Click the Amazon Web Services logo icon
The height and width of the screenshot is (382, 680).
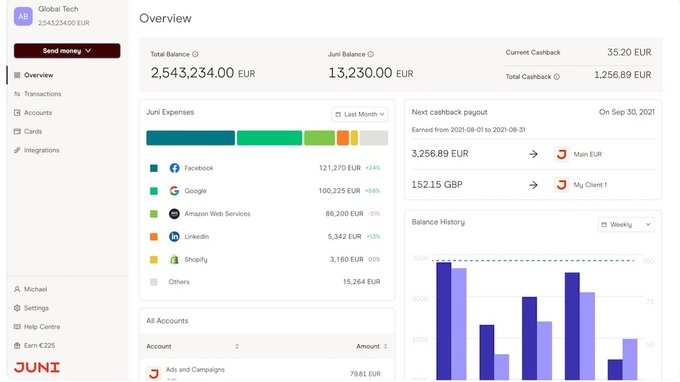click(x=174, y=214)
